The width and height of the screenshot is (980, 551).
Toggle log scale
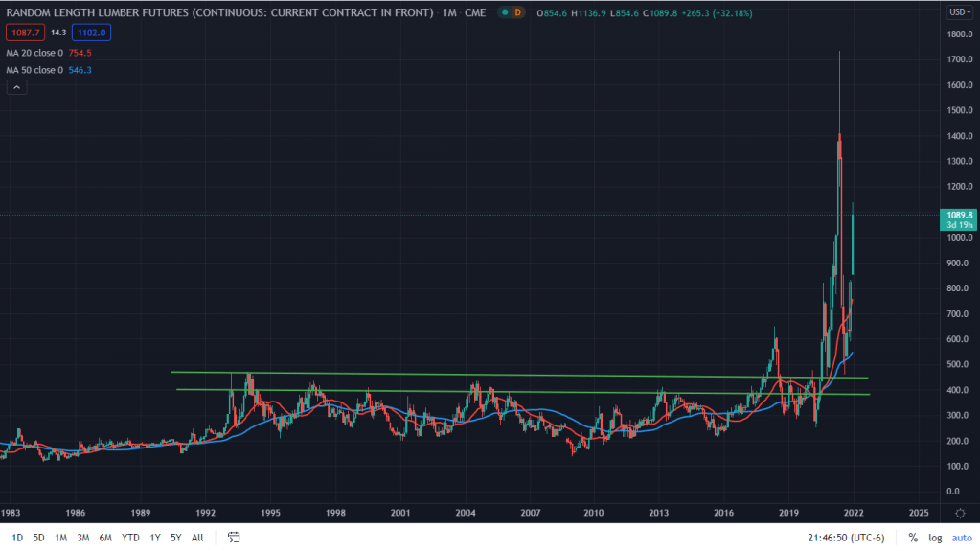coord(936,538)
